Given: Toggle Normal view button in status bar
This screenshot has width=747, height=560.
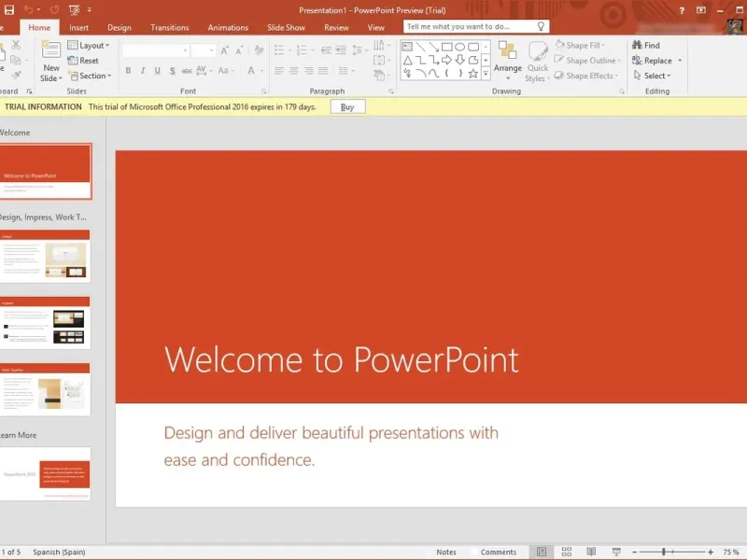Looking at the screenshot, I should (x=542, y=552).
